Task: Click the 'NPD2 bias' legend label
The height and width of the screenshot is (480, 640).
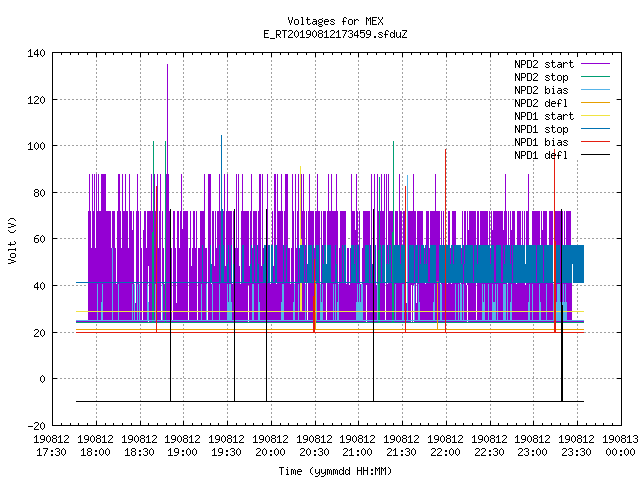Action: (541, 90)
